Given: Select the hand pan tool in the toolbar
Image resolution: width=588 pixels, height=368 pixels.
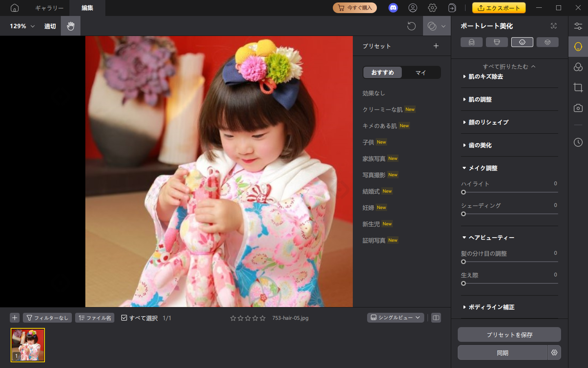Looking at the screenshot, I should click(x=70, y=26).
